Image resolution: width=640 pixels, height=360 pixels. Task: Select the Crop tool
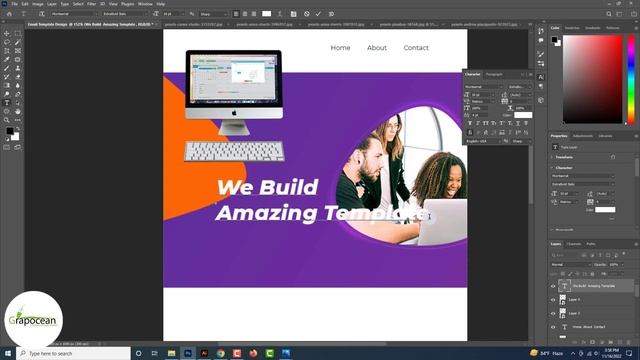coord(7,51)
